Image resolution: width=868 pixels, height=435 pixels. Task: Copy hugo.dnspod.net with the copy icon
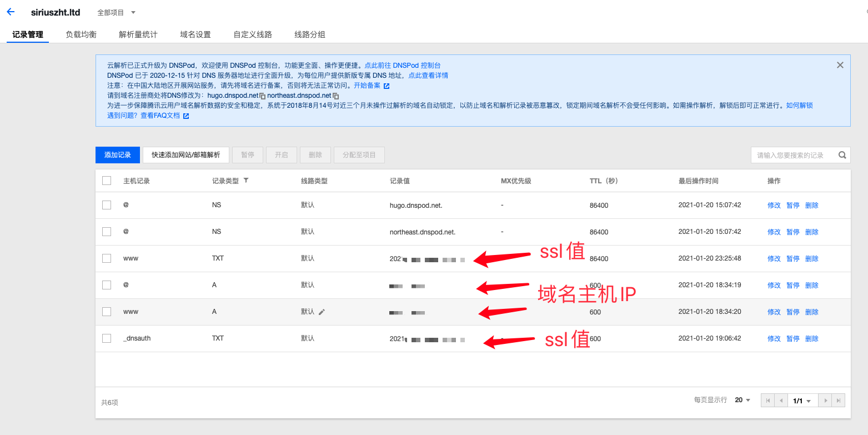(x=263, y=96)
